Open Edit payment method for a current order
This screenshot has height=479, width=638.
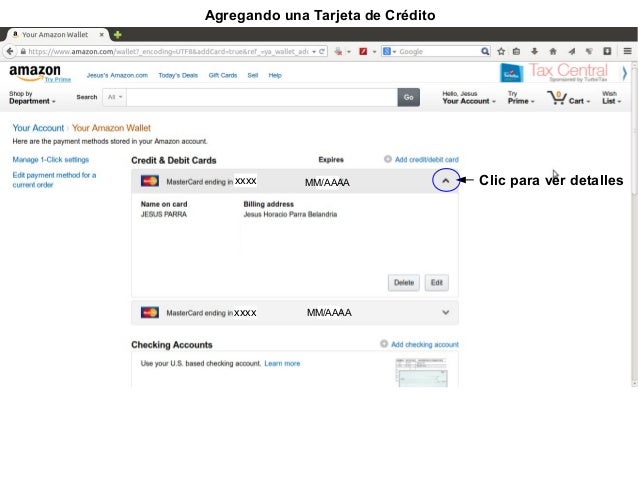coord(54,179)
